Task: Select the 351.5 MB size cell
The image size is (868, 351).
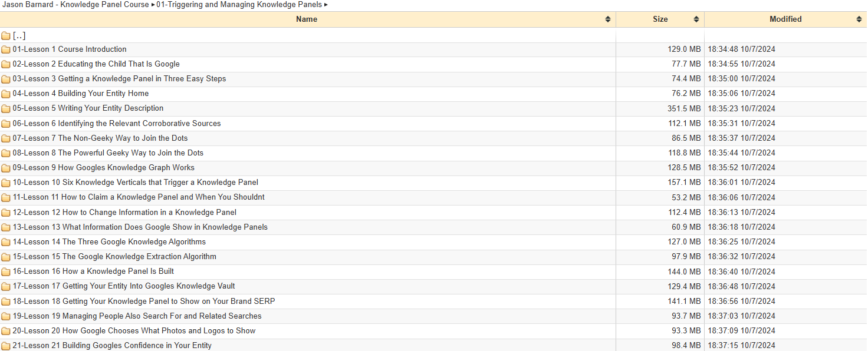Action: tap(684, 108)
